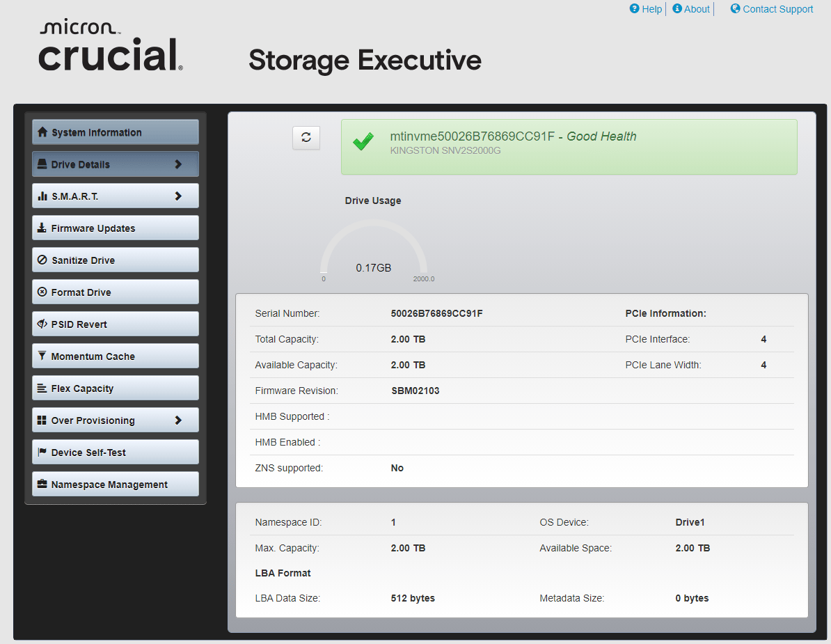Click the eye-slash icon beside PSID Revert
This screenshot has width=831, height=644.
pos(42,324)
